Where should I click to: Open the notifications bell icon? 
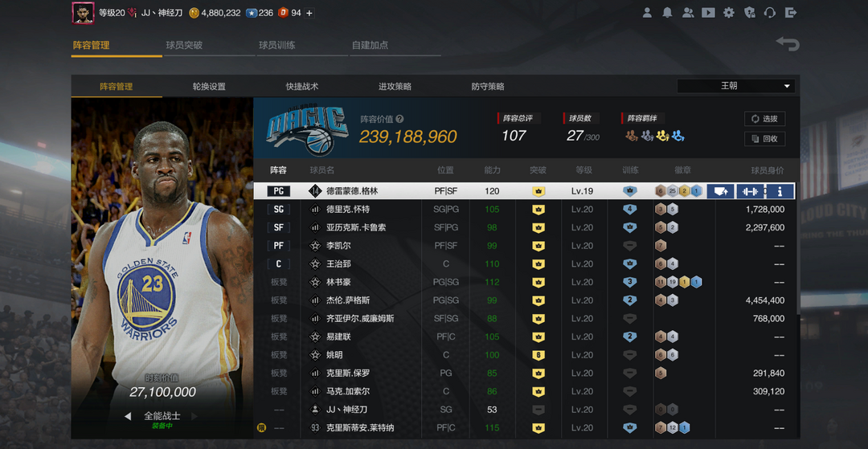pyautogui.click(x=667, y=13)
